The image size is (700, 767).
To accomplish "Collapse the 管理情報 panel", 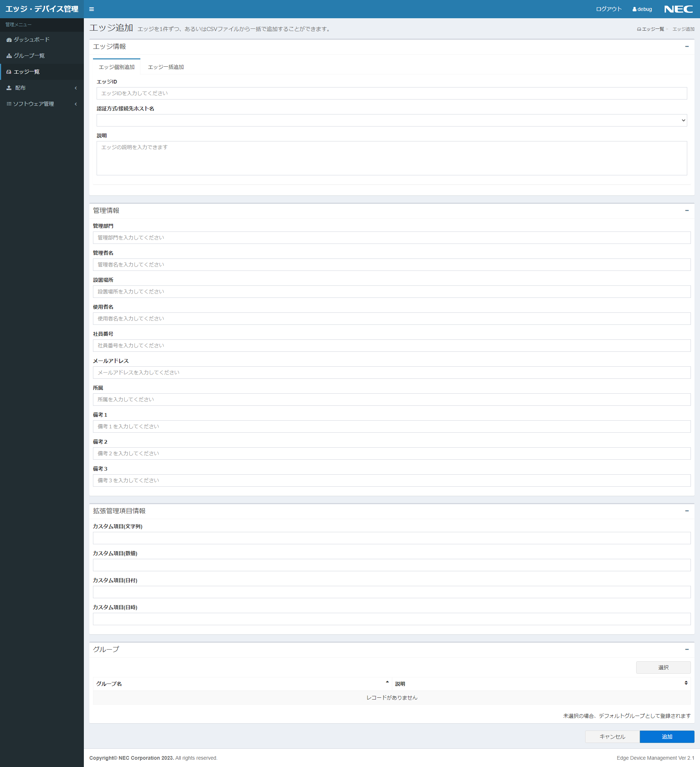I will coord(687,210).
